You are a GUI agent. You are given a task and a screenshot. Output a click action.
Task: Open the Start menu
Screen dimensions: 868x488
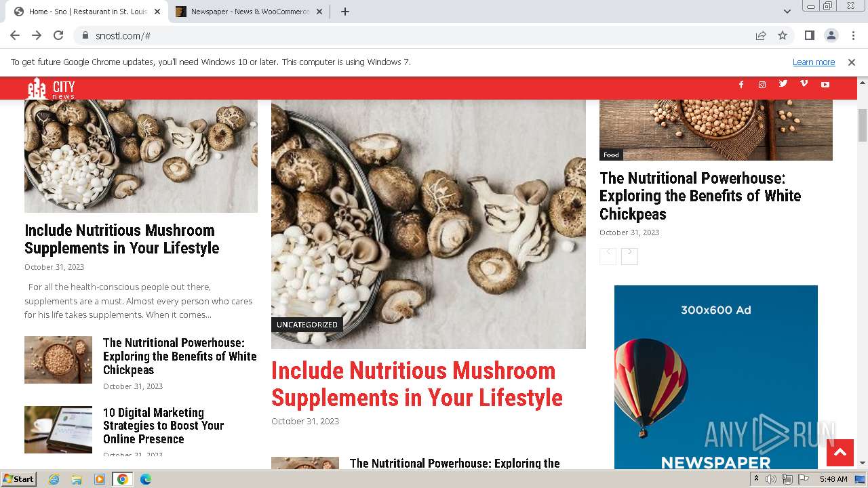19,479
